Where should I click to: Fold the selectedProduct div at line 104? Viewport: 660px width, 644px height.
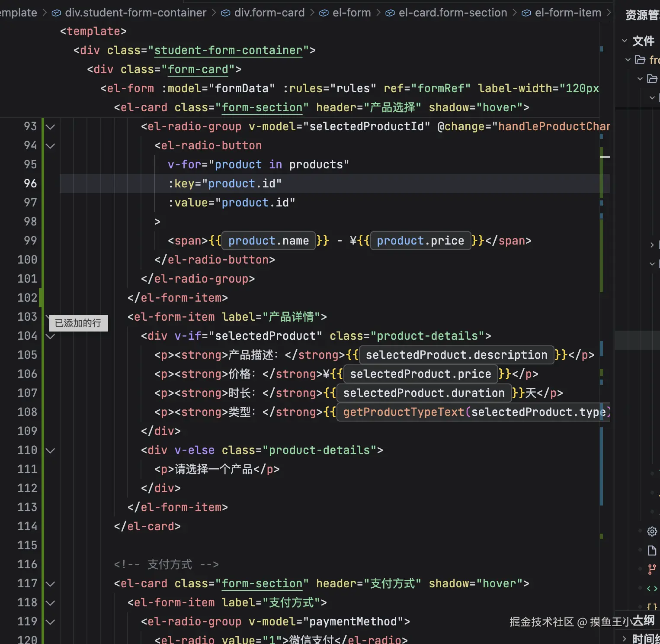(x=51, y=336)
